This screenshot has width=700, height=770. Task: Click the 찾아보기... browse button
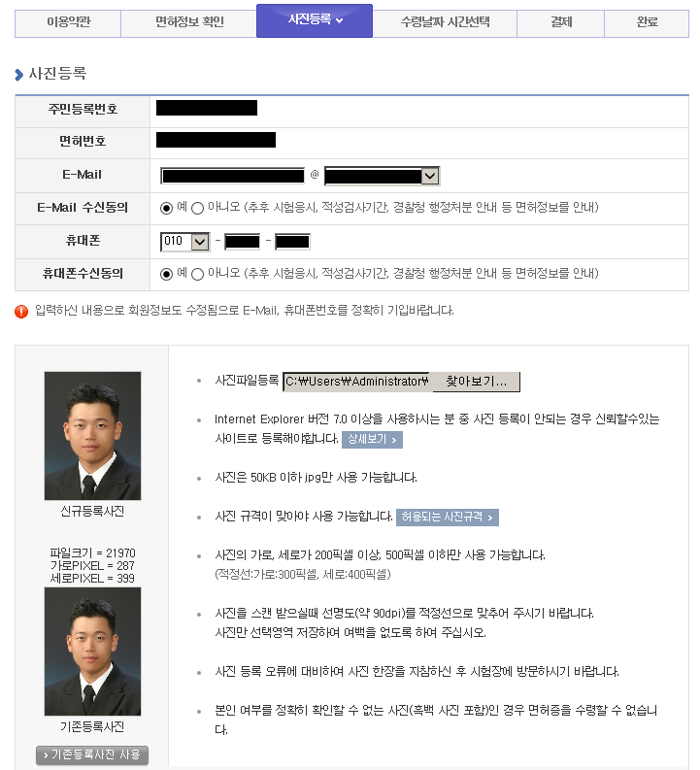click(x=475, y=382)
